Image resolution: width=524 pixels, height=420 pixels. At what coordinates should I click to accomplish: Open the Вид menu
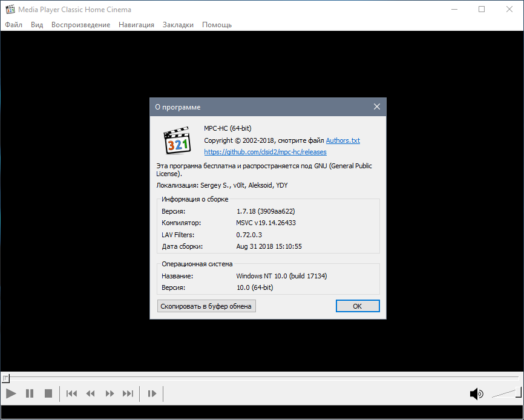37,25
